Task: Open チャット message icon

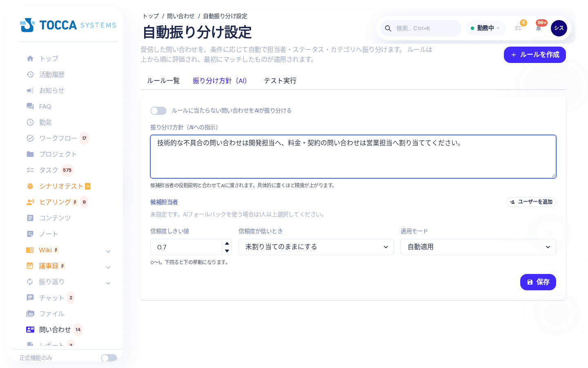Action: tap(30, 298)
